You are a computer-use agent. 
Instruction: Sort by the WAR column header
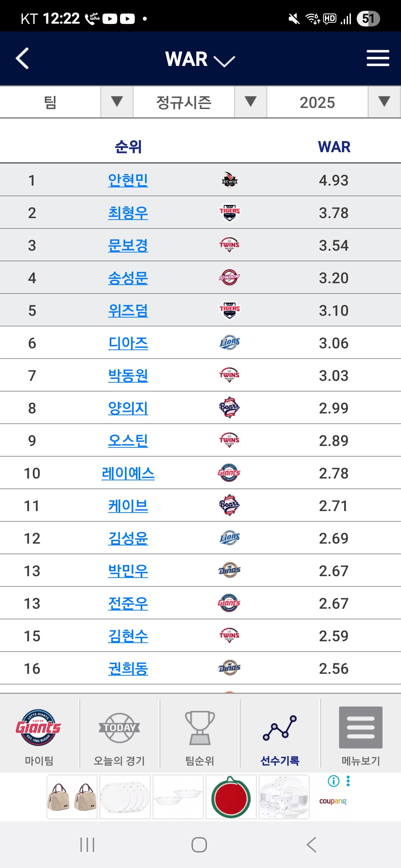[x=334, y=147]
